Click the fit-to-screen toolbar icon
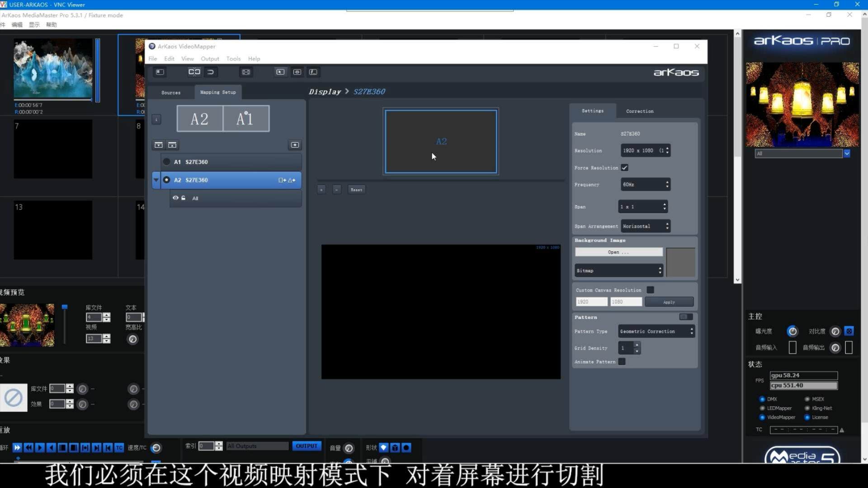Image resolution: width=868 pixels, height=488 pixels. click(x=246, y=72)
